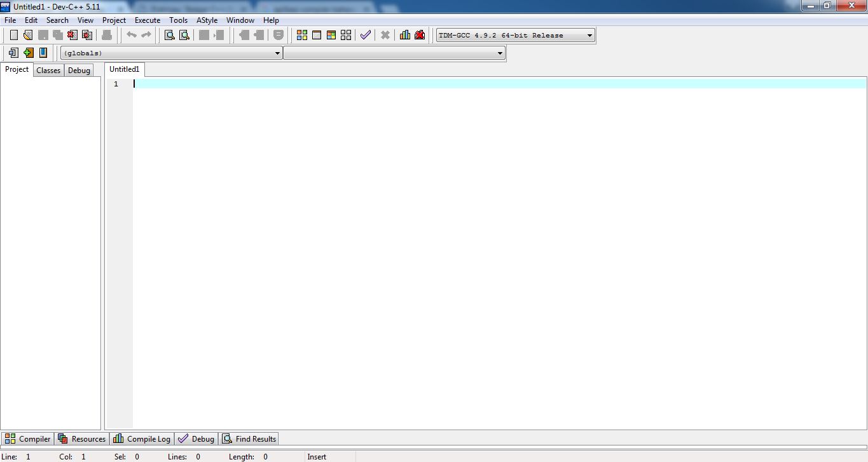Open the Edit menu
This screenshot has width=868, height=462.
(x=31, y=20)
